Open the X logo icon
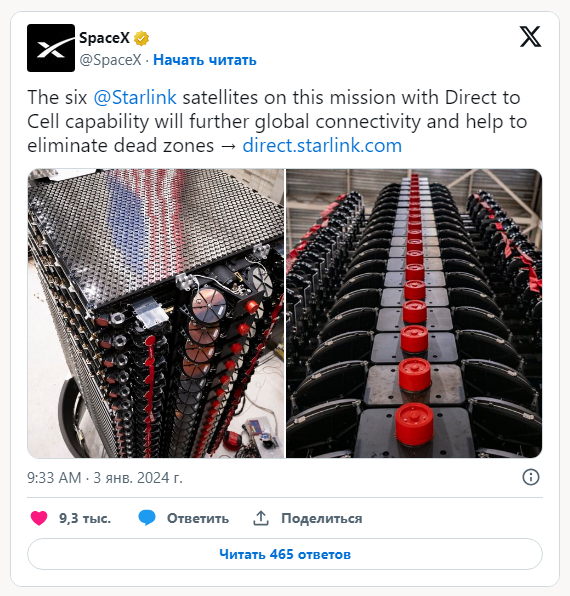Screen dimensions: 570x596 coord(530,37)
